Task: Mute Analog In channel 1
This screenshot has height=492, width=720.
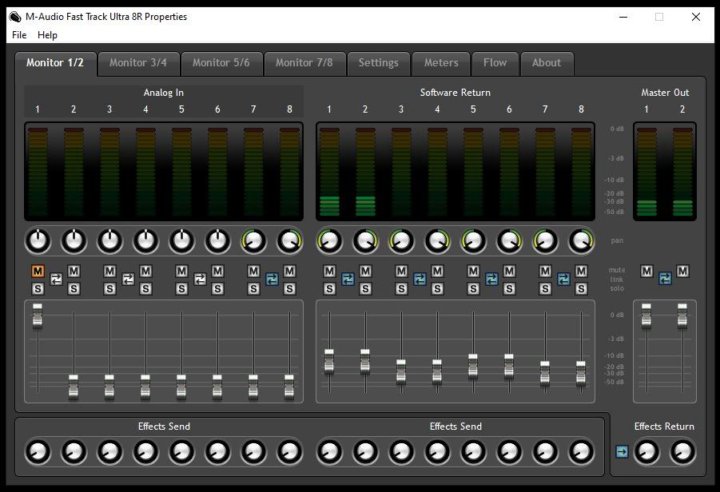Action: pyautogui.click(x=37, y=271)
